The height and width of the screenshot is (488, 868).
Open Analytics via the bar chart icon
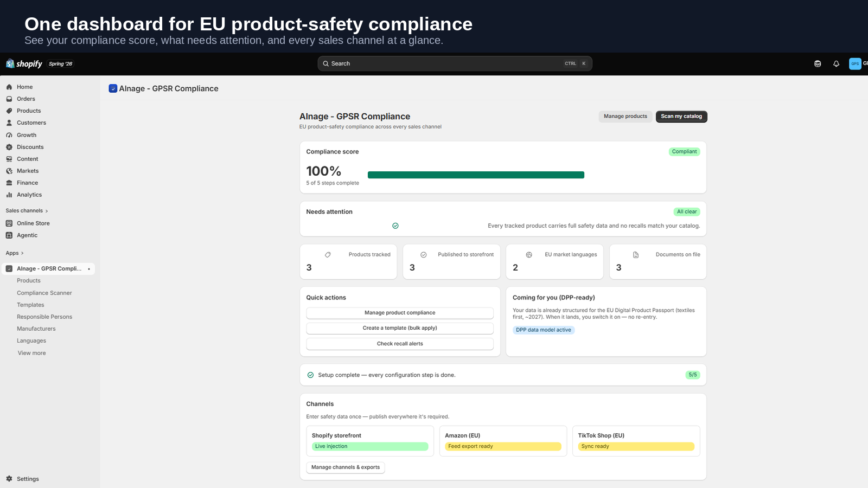pos(9,195)
